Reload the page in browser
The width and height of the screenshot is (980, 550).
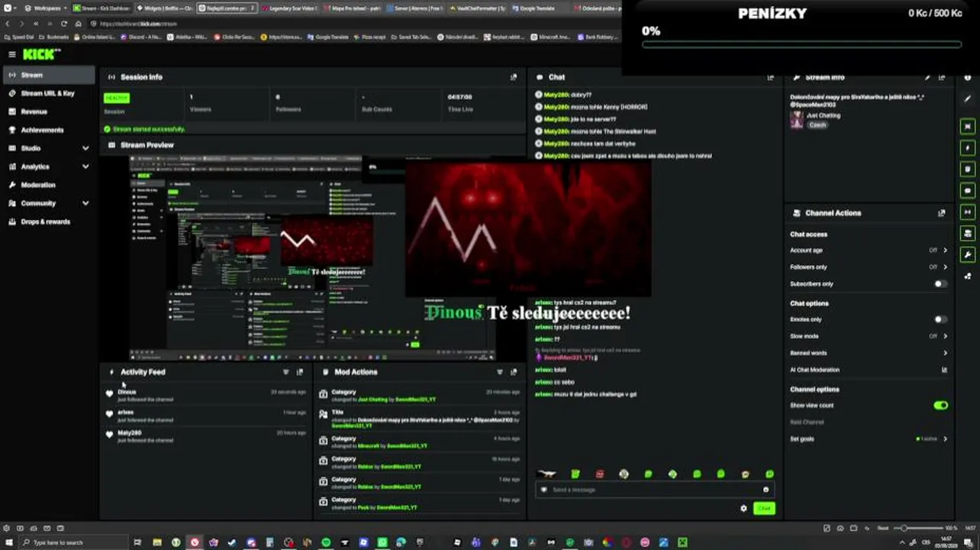pyautogui.click(x=63, y=24)
